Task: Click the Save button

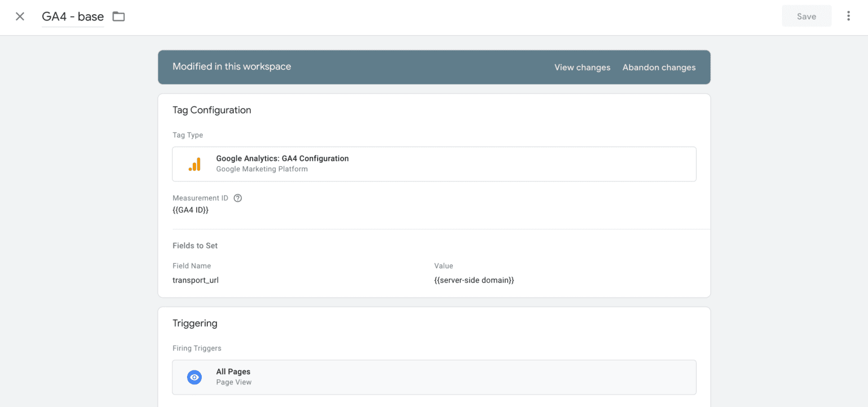Action: click(x=806, y=16)
